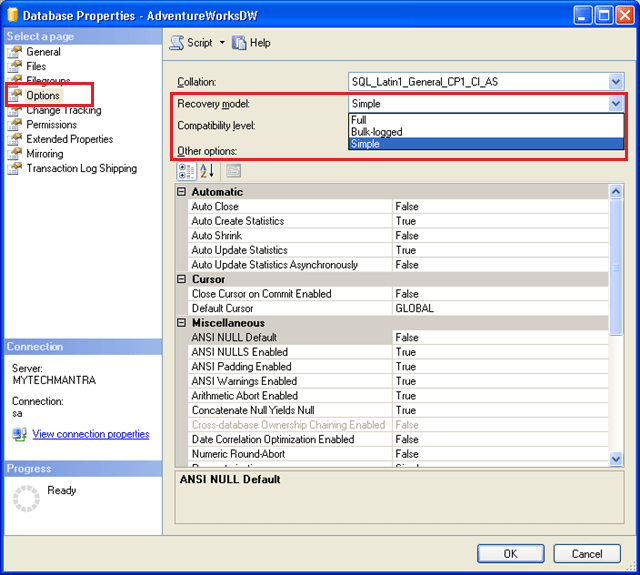Viewport: 640px width, 575px height.
Task: Click the Categorized view button
Action: pos(187,171)
